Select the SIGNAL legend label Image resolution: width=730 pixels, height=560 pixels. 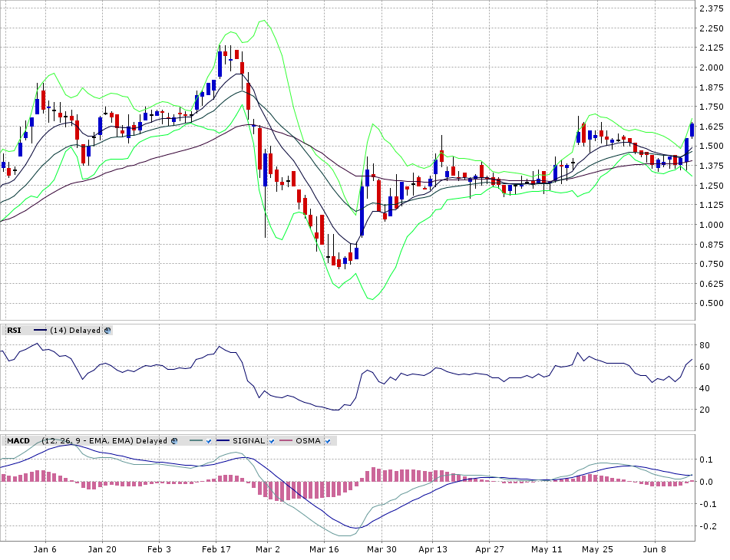[249, 441]
